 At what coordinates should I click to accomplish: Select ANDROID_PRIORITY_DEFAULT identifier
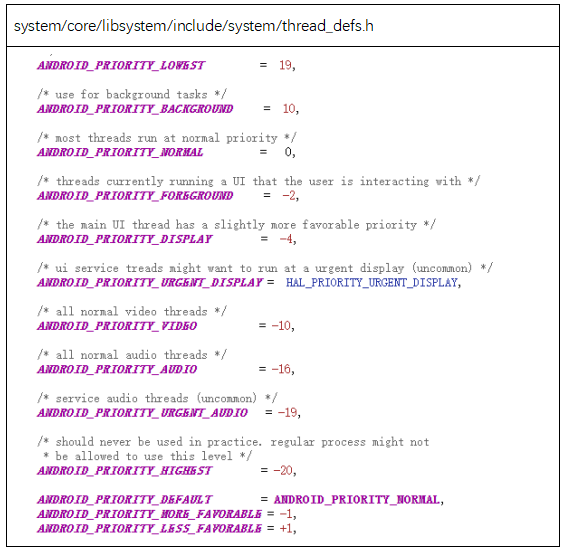(125, 499)
